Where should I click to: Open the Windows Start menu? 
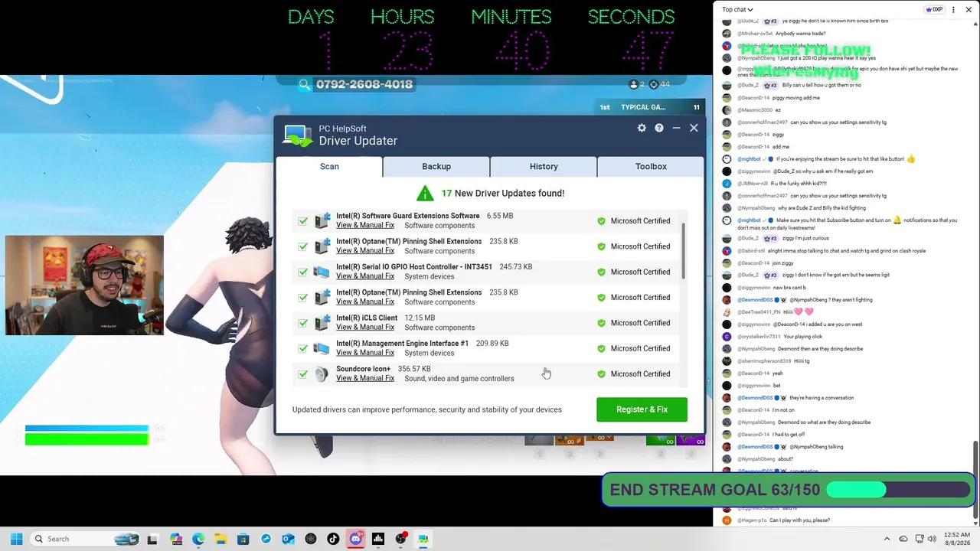[x=16, y=539]
